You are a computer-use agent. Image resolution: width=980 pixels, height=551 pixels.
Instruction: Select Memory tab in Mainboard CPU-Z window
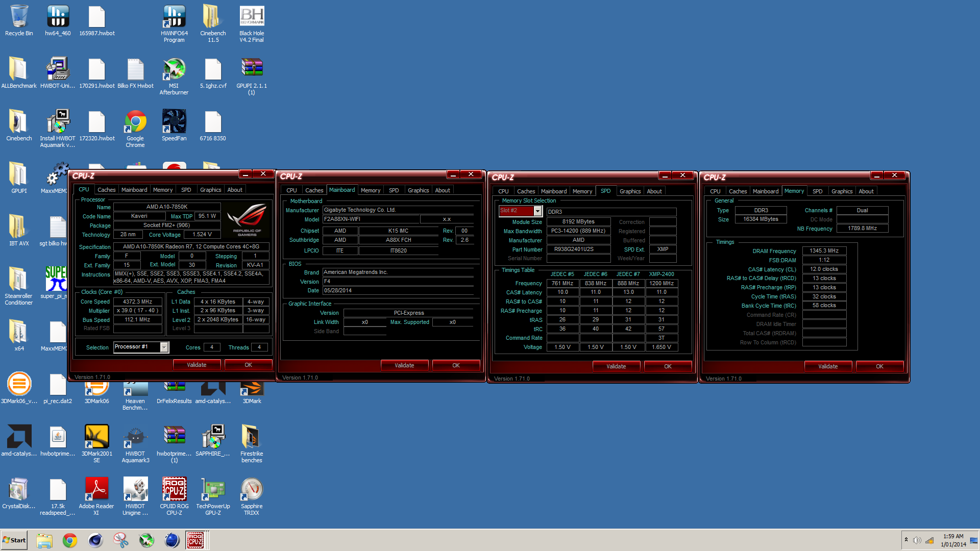371,190
